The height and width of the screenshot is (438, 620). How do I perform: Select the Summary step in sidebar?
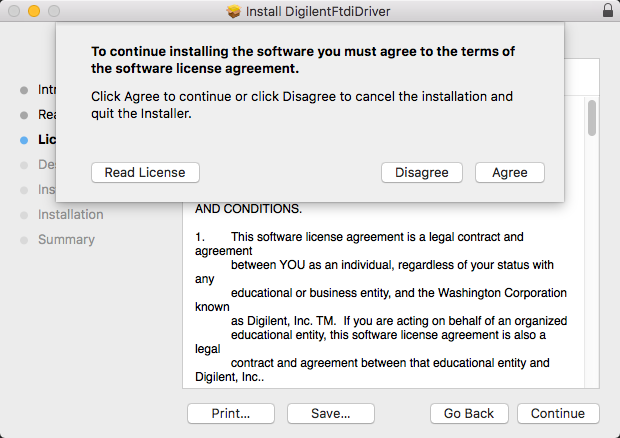(x=66, y=240)
